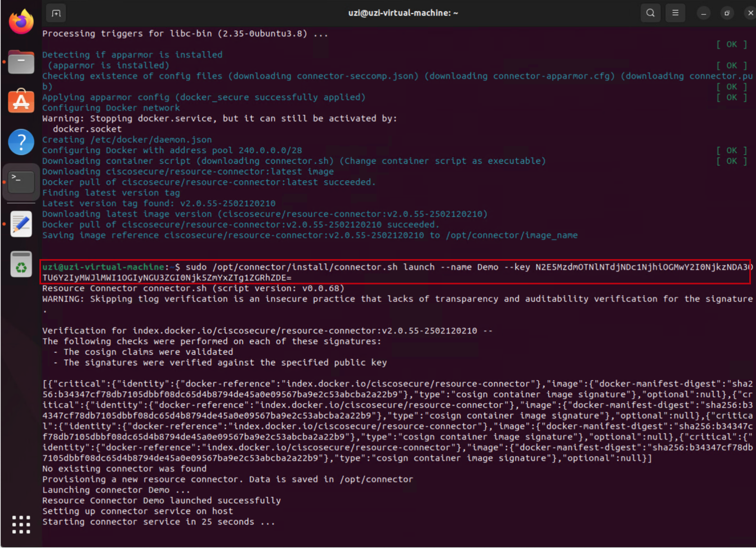This screenshot has width=756, height=548.
Task: Click 'Saving image reference' line
Action: (x=310, y=235)
